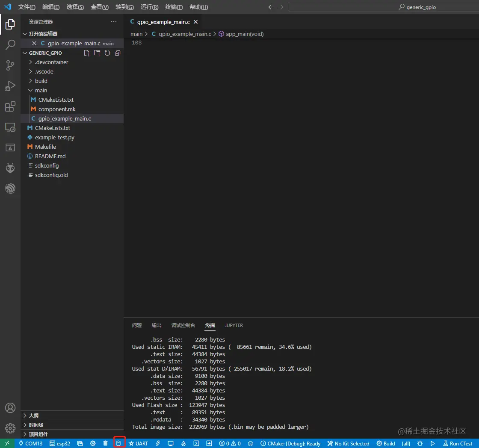479x448 pixels.
Task: Click the generic_gpio command center search box
Action: click(383, 7)
